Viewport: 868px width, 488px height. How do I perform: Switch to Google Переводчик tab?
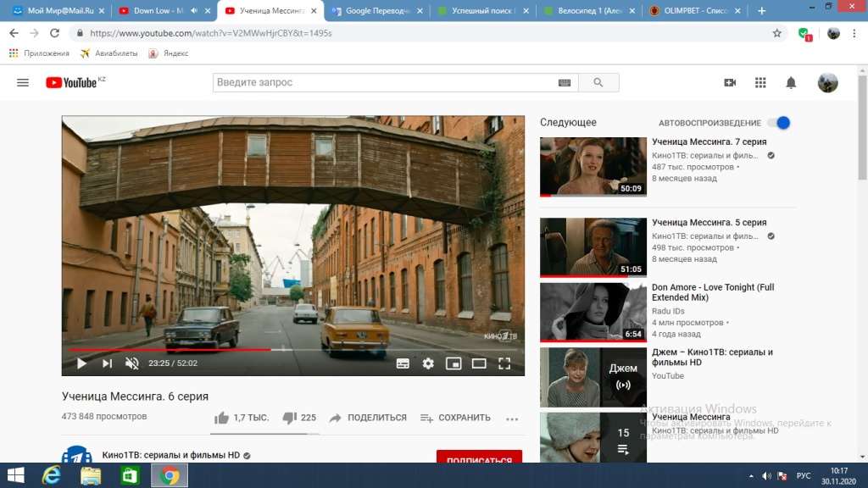376,10
